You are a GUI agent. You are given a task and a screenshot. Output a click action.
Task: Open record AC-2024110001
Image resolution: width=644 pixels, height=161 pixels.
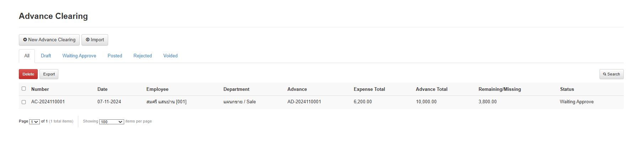tap(48, 102)
